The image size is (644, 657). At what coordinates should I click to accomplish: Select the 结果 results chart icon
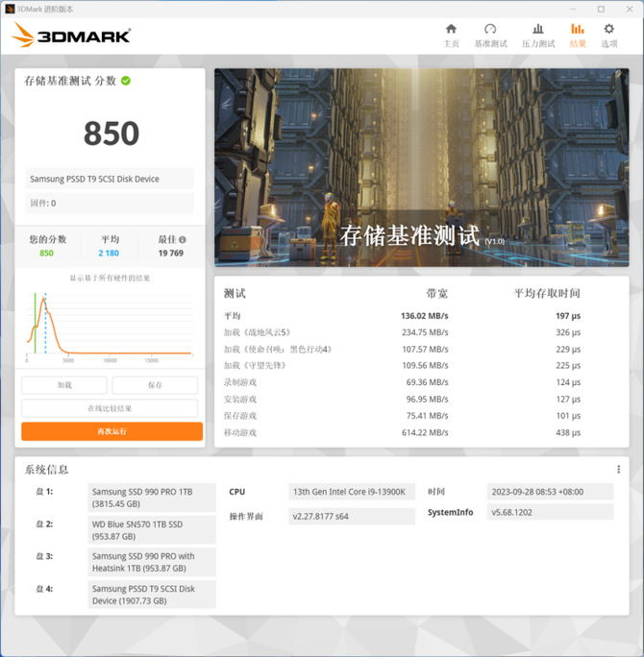[578, 36]
